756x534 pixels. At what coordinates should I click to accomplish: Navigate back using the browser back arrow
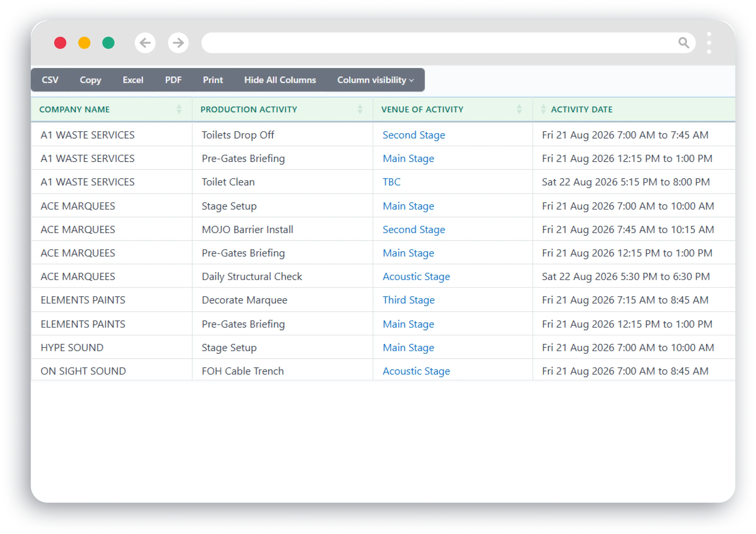point(145,43)
